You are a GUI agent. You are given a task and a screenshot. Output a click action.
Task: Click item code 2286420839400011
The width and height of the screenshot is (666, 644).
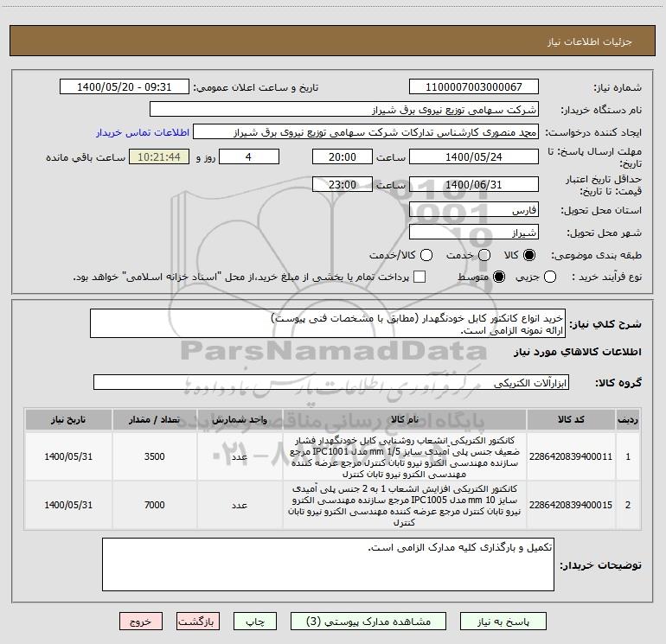tap(571, 456)
